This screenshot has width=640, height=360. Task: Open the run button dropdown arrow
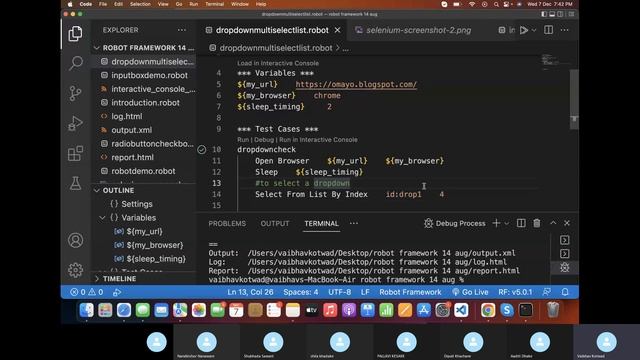coord(534,30)
